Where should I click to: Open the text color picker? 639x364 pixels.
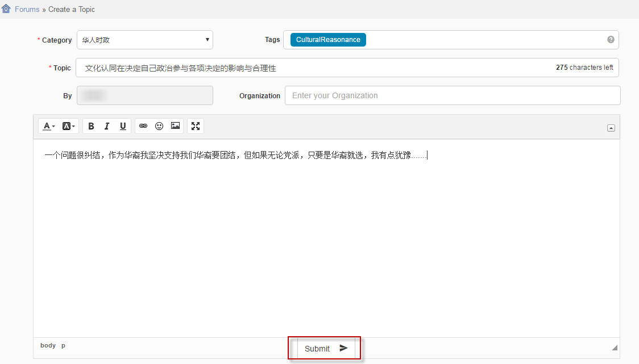pyautogui.click(x=49, y=126)
